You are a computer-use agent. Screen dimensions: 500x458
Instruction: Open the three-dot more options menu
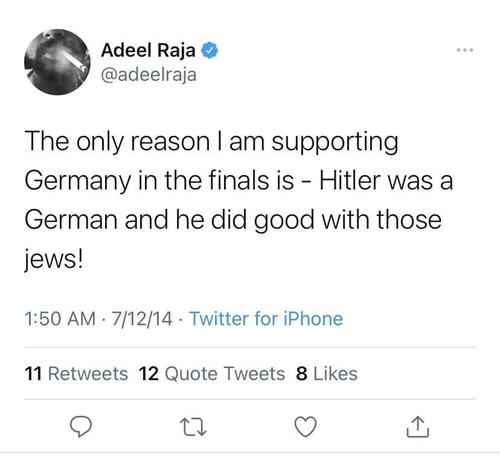[465, 50]
